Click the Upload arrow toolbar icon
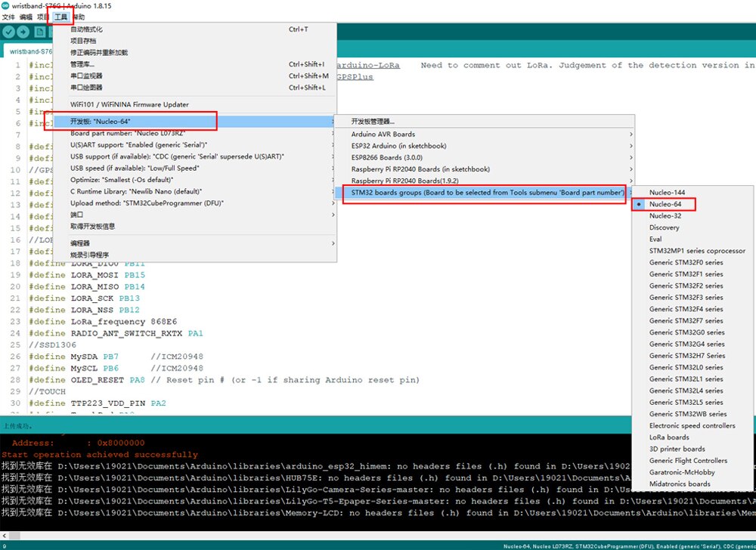 pyautogui.click(x=24, y=32)
